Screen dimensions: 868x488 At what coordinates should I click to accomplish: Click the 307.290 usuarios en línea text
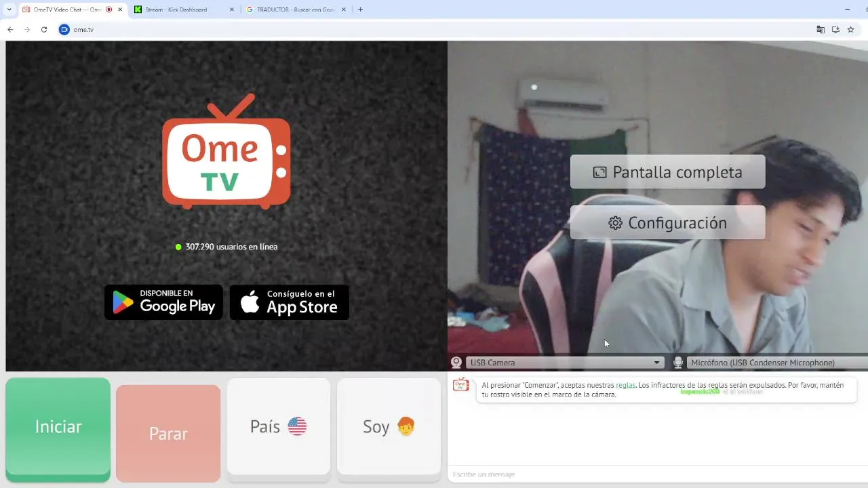[231, 247]
